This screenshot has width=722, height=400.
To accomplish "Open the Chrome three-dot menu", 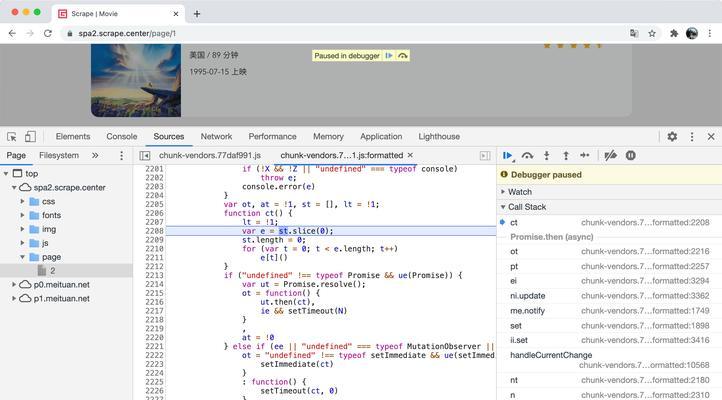I will 710,33.
